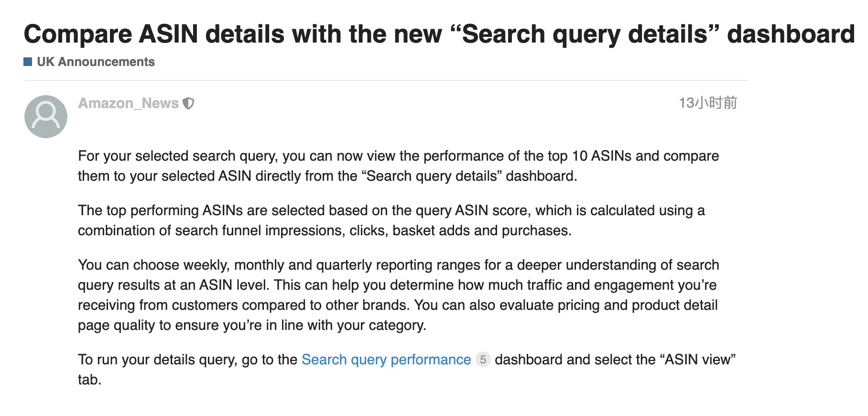Open the Amazon_News username profile
Screen dimensions: 868x416
click(x=129, y=103)
